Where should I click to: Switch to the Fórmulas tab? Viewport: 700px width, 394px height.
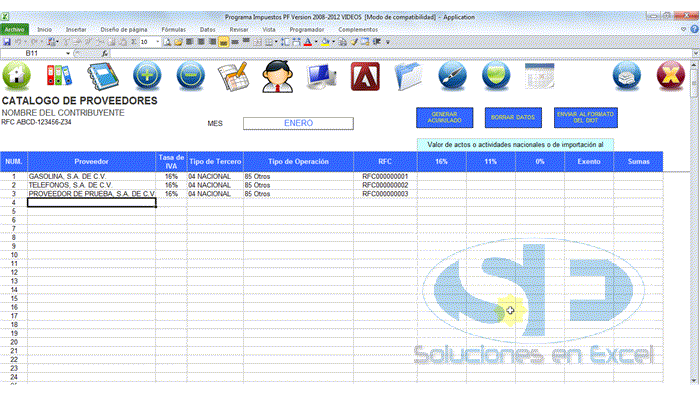(174, 29)
